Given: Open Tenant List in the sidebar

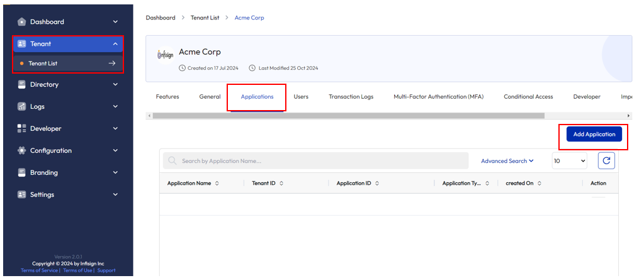Looking at the screenshot, I should coord(68,64).
